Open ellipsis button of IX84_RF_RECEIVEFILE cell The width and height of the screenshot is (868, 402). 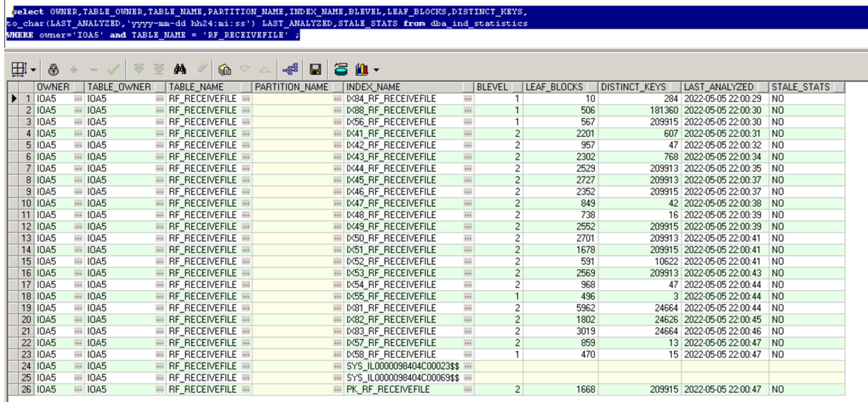click(468, 99)
